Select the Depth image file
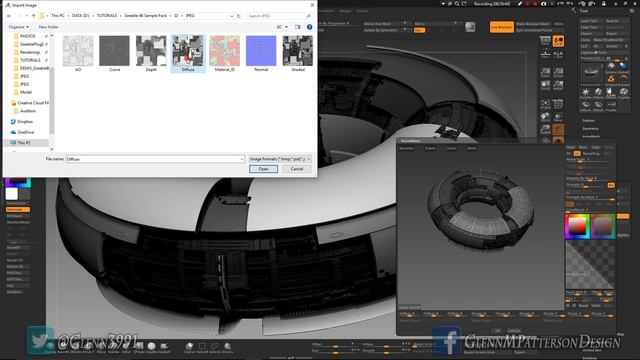640x360 pixels. click(x=151, y=53)
